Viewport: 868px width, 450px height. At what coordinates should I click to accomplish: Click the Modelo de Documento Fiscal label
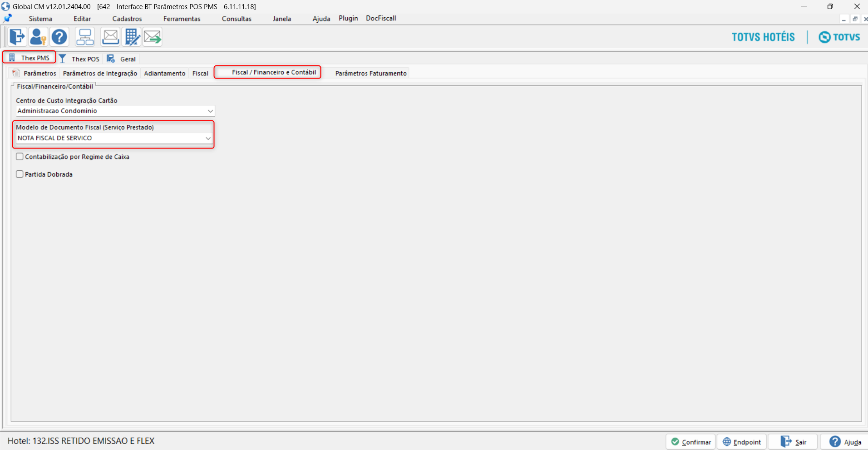(x=85, y=127)
